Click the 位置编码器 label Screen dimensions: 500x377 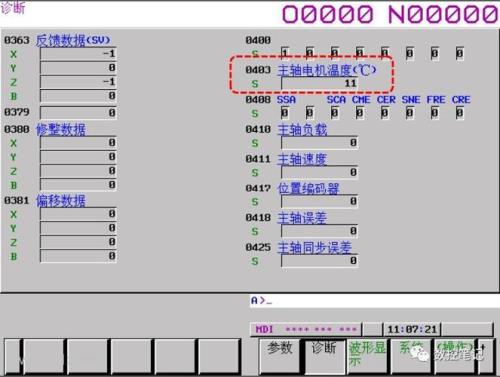tap(308, 189)
